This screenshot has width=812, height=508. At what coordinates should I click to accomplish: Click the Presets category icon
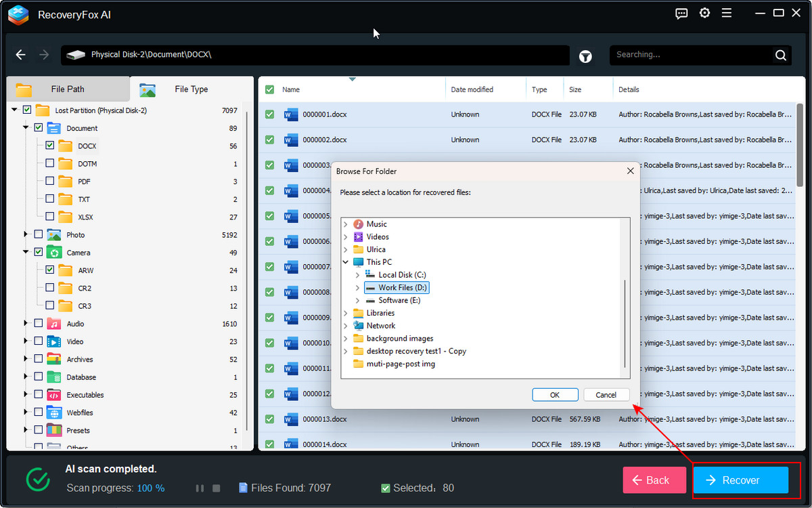[54, 430]
